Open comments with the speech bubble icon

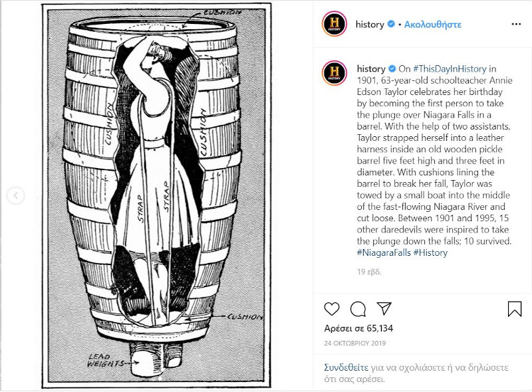(358, 309)
